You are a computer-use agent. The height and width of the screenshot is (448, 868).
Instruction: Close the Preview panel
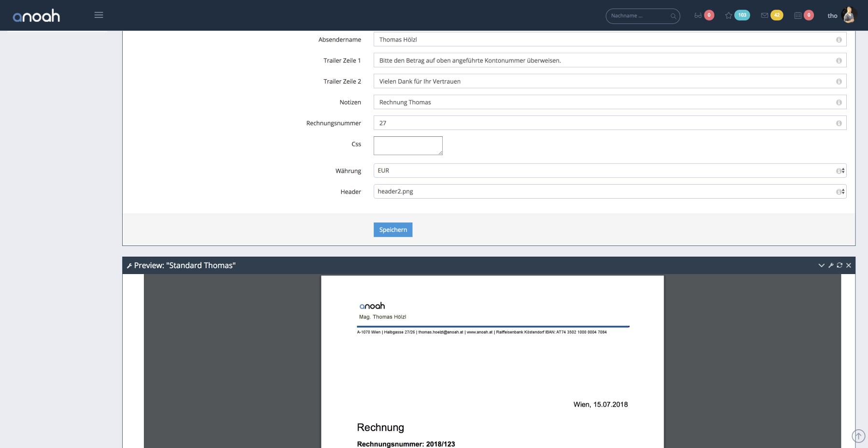coord(849,265)
